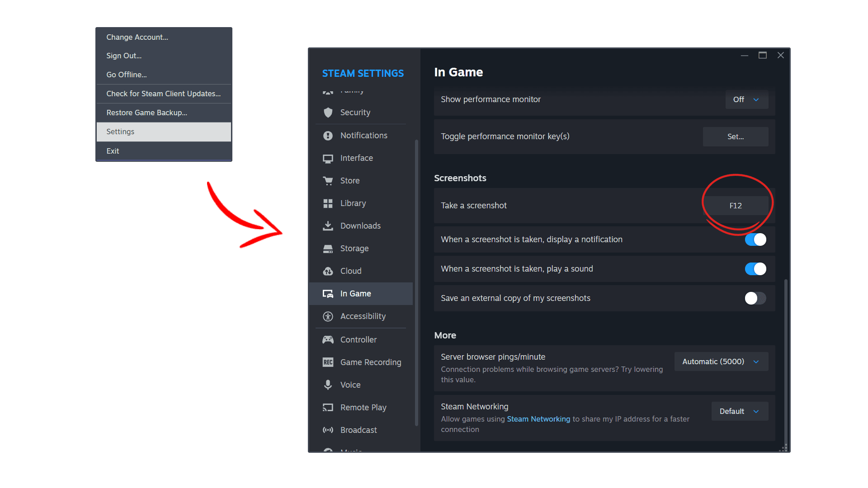The height and width of the screenshot is (488, 868).
Task: Go to Notifications settings
Action: click(361, 136)
